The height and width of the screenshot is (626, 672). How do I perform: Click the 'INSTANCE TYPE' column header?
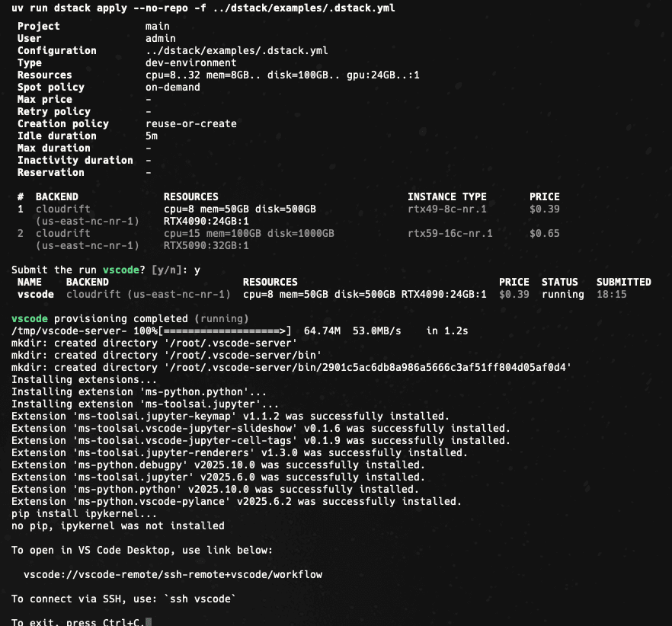tap(447, 196)
